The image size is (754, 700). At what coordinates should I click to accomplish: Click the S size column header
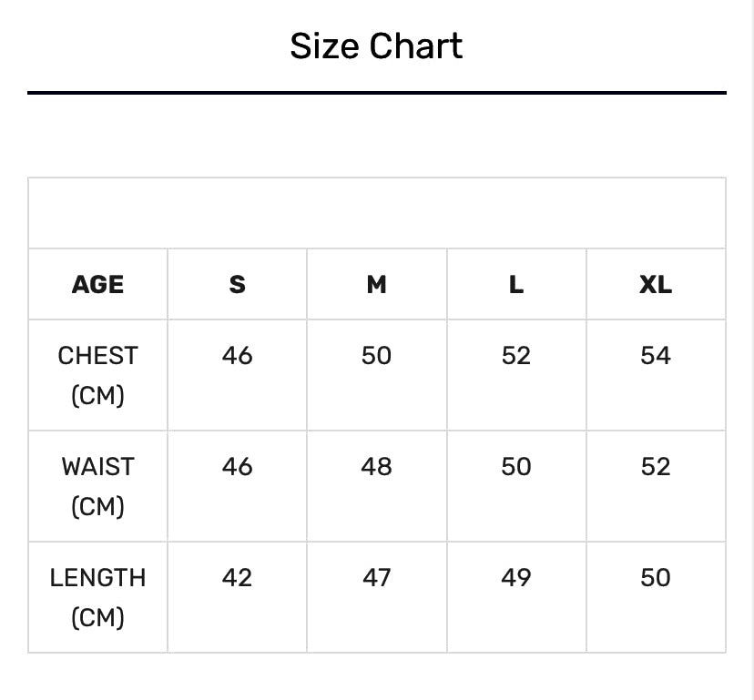pyautogui.click(x=237, y=285)
